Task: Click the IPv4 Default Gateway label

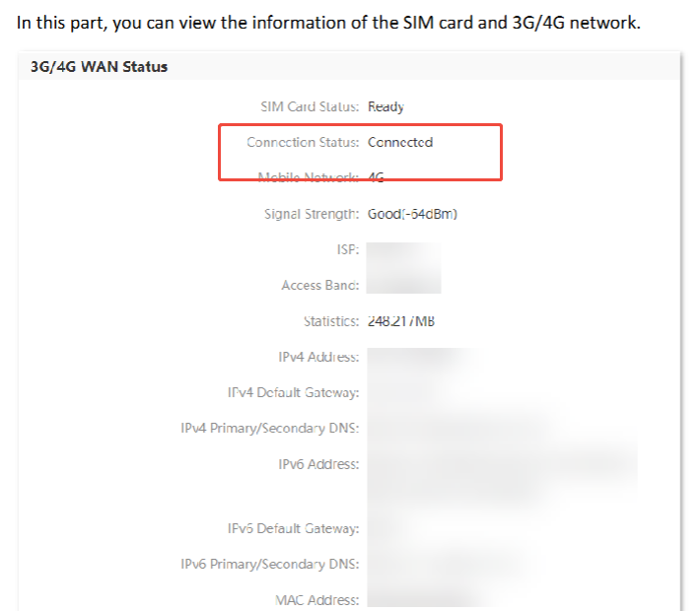Action: [x=293, y=392]
